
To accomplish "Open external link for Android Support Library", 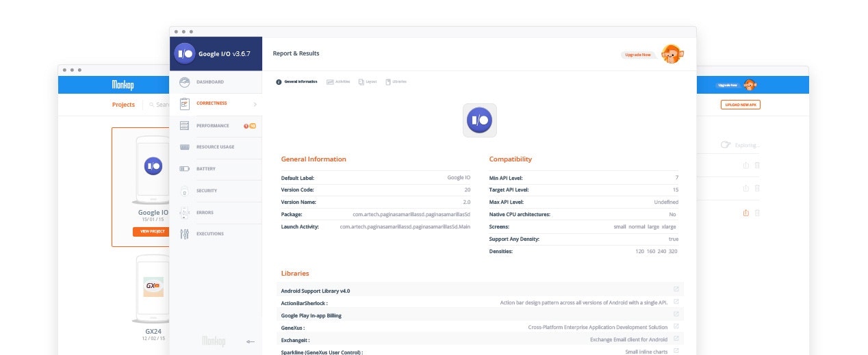I will (676, 289).
